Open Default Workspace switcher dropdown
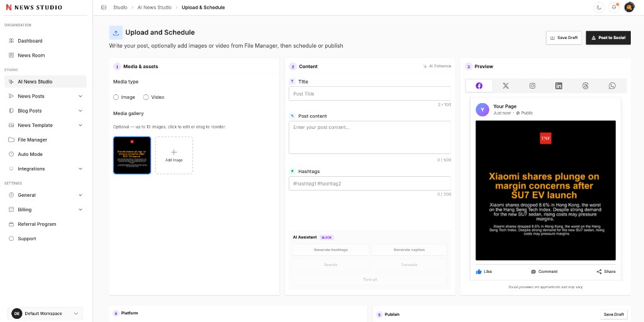Viewport: 644px width, 322px height. (x=45, y=313)
